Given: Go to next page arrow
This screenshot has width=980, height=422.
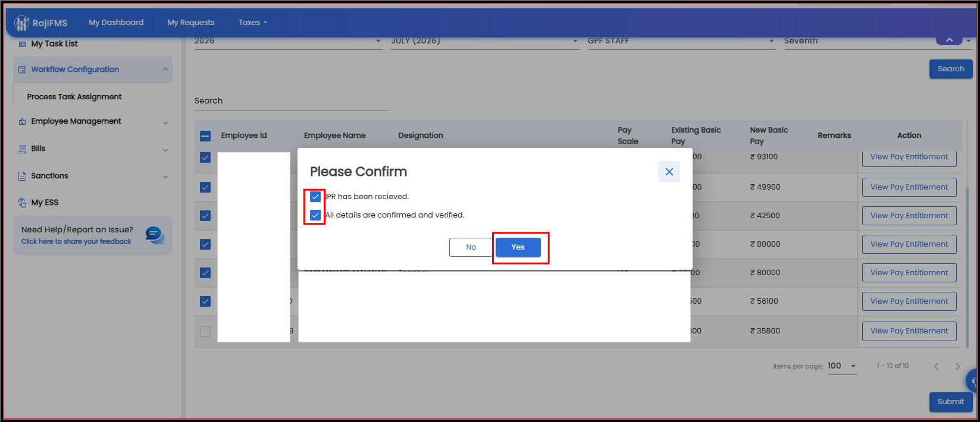Looking at the screenshot, I should coord(957,366).
